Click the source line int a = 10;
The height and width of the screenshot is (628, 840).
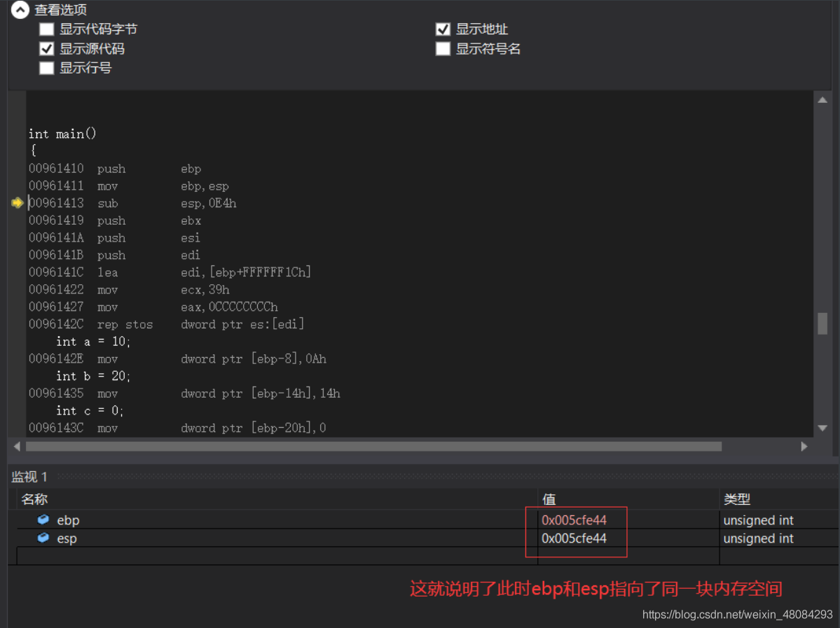[x=93, y=342]
